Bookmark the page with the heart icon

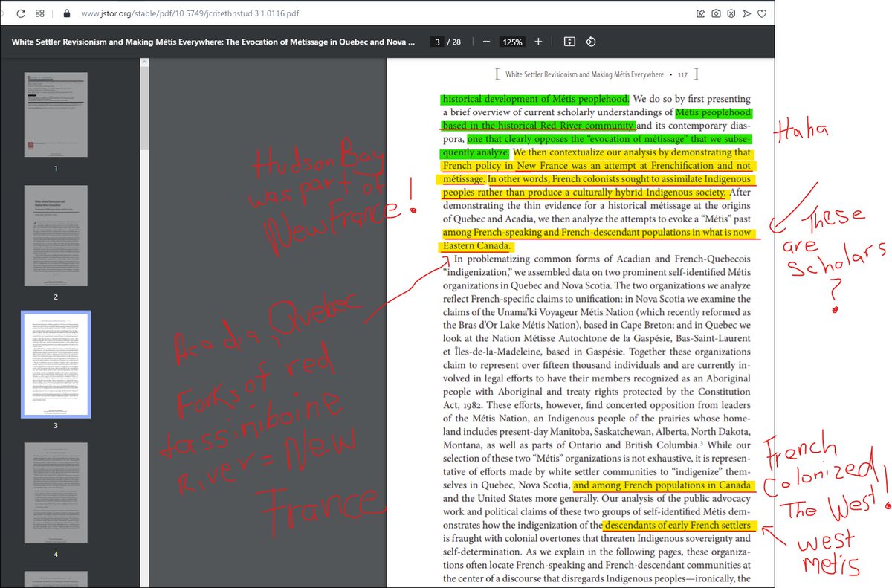[763, 13]
